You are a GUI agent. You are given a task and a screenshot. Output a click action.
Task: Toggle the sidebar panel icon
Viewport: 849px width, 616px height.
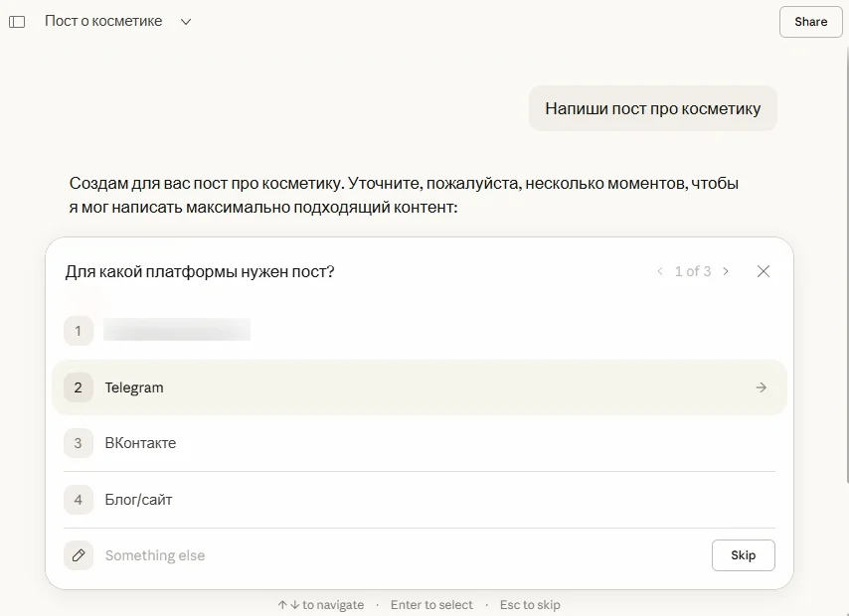click(17, 22)
